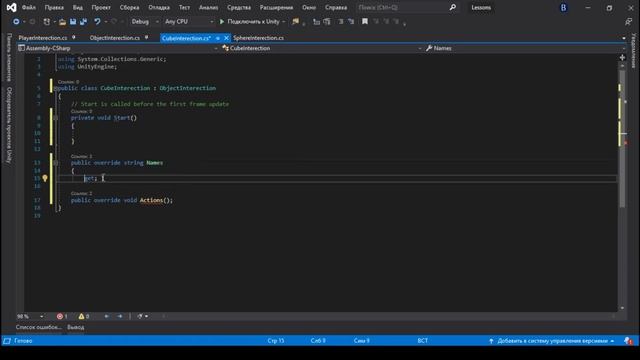
Task: Click the Save All icon
Action: coord(83,22)
